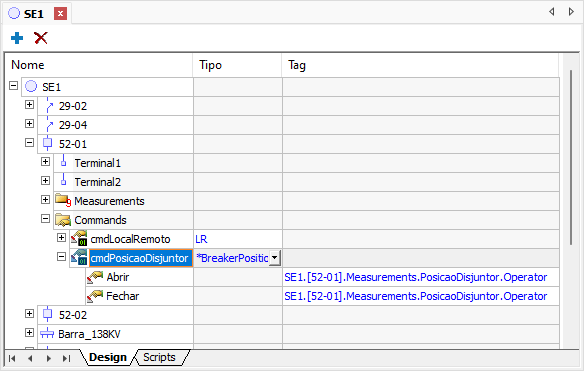Click the vertical scrollbar thumb
584x371 pixels.
pos(571,157)
